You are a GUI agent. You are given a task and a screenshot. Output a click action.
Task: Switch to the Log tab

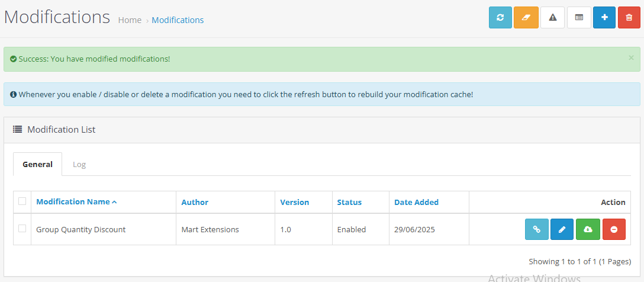coord(79,165)
